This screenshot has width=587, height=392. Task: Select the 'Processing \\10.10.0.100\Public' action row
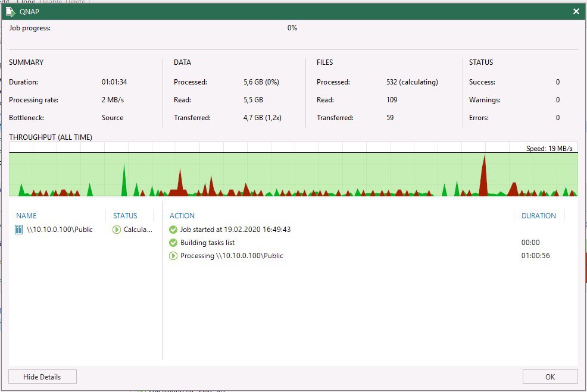tap(367, 255)
